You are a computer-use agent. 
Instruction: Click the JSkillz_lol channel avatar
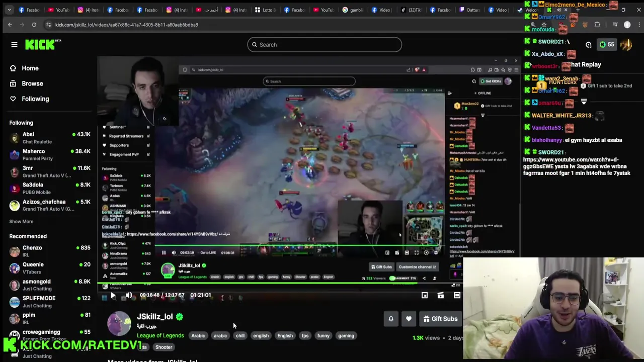(119, 323)
